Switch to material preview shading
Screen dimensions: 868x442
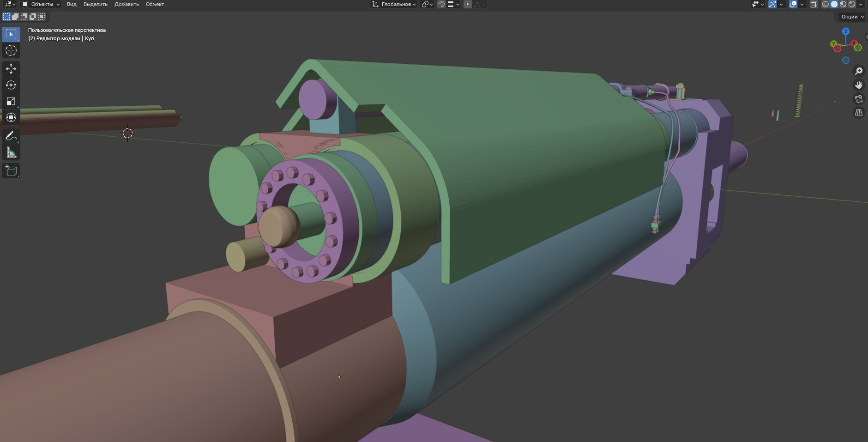(x=843, y=4)
